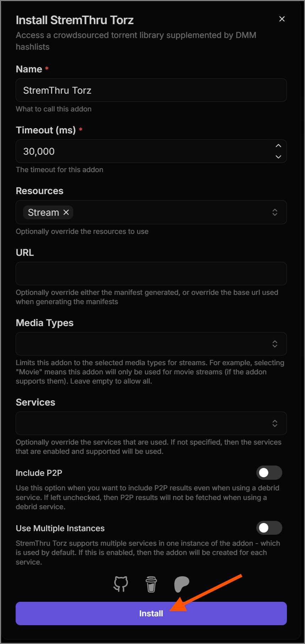The image size is (305, 644).
Task: Open the Patreon logo icon
Action: (x=181, y=584)
